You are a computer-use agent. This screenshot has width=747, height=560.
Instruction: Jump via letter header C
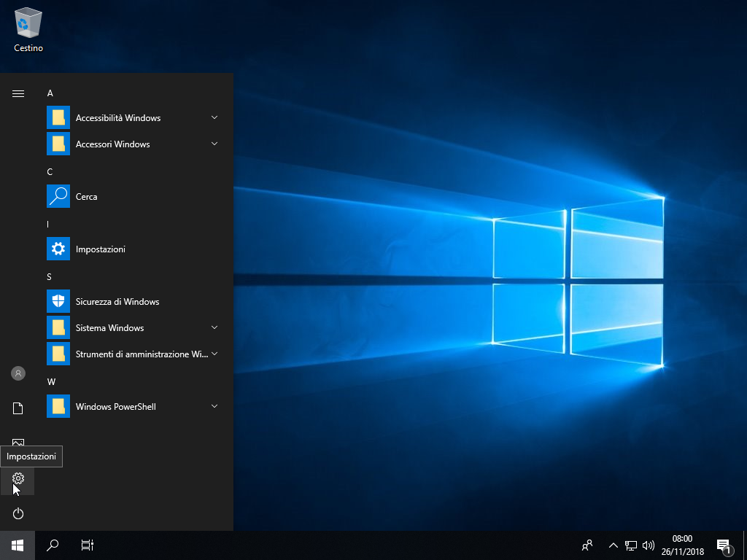coord(50,172)
